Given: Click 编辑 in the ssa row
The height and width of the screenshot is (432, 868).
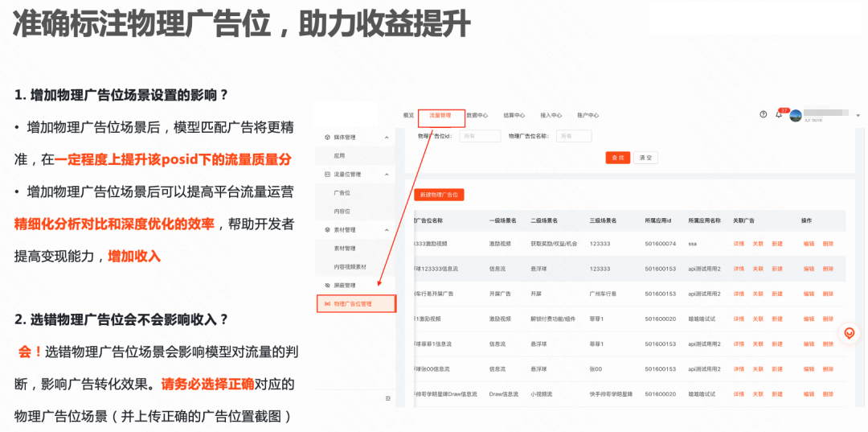Looking at the screenshot, I should point(809,244).
